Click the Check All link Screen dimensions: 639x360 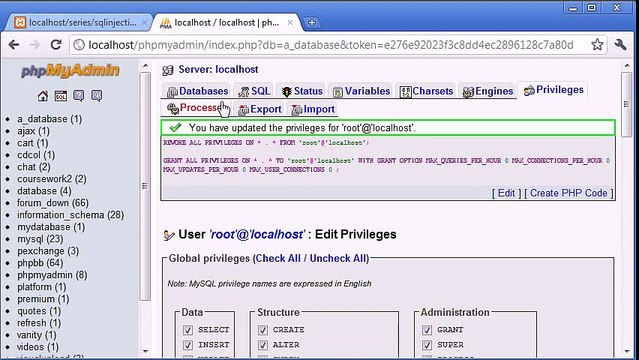click(x=278, y=258)
